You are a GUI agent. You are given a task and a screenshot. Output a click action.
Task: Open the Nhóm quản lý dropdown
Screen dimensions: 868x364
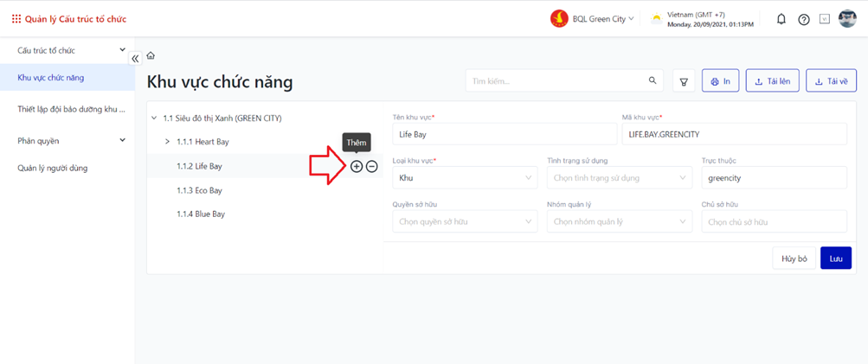click(x=619, y=221)
